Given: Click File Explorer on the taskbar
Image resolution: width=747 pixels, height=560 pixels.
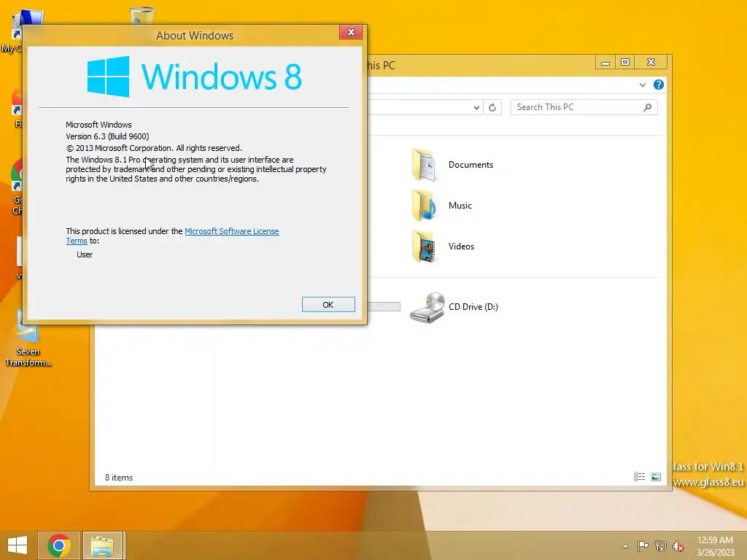Looking at the screenshot, I should pyautogui.click(x=102, y=546).
